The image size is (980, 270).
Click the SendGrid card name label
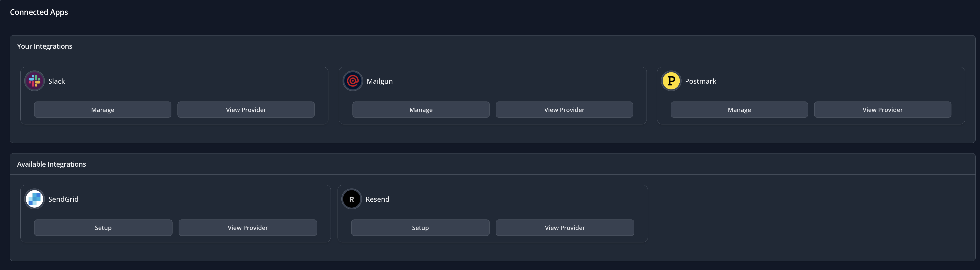point(63,199)
